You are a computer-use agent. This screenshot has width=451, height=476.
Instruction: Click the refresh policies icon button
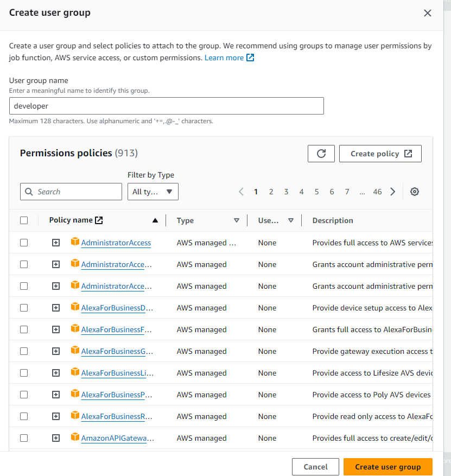(x=321, y=154)
